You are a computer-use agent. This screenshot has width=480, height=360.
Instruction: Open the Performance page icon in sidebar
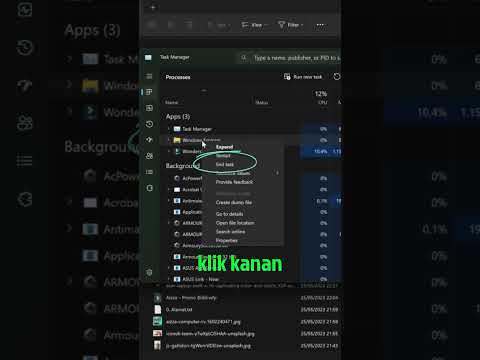click(149, 108)
